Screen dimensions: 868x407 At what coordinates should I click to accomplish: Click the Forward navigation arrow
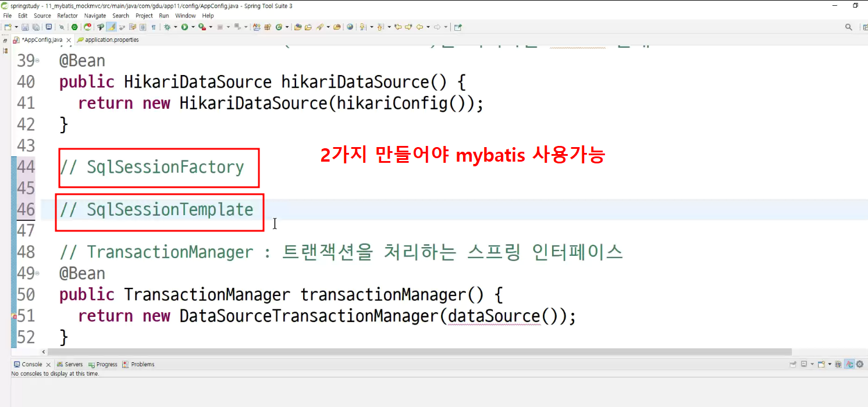(437, 27)
